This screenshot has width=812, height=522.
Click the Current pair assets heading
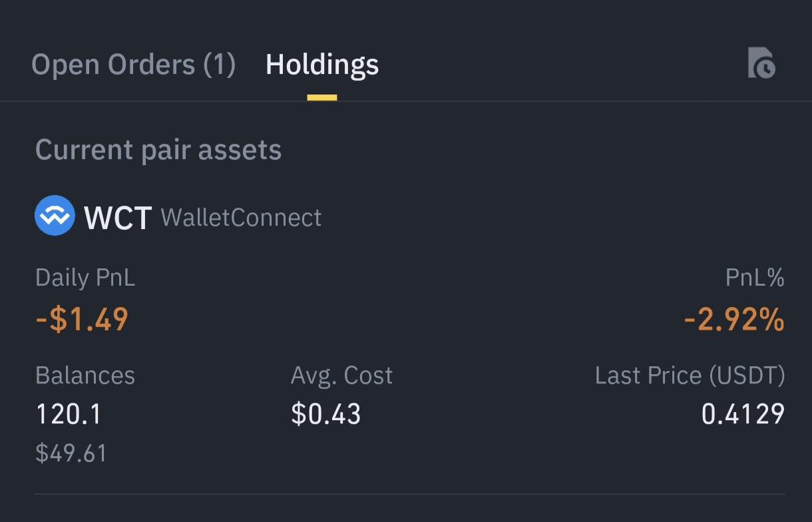click(158, 150)
